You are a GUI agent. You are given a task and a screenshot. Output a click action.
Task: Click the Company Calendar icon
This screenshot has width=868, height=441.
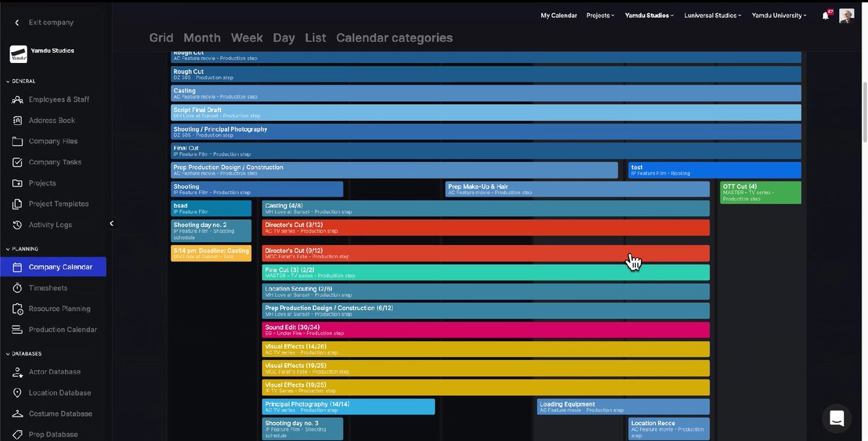coord(17,267)
